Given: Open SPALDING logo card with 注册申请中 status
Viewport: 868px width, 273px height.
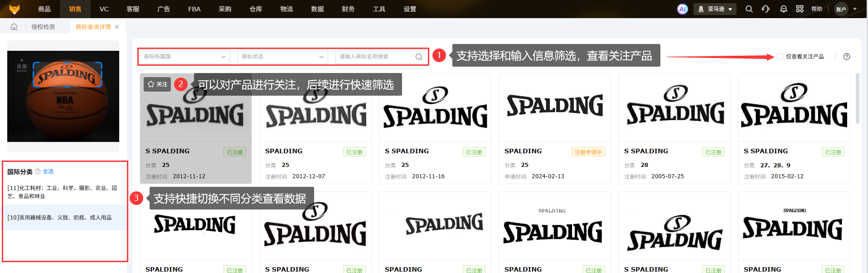Looking at the screenshot, I should (x=555, y=128).
